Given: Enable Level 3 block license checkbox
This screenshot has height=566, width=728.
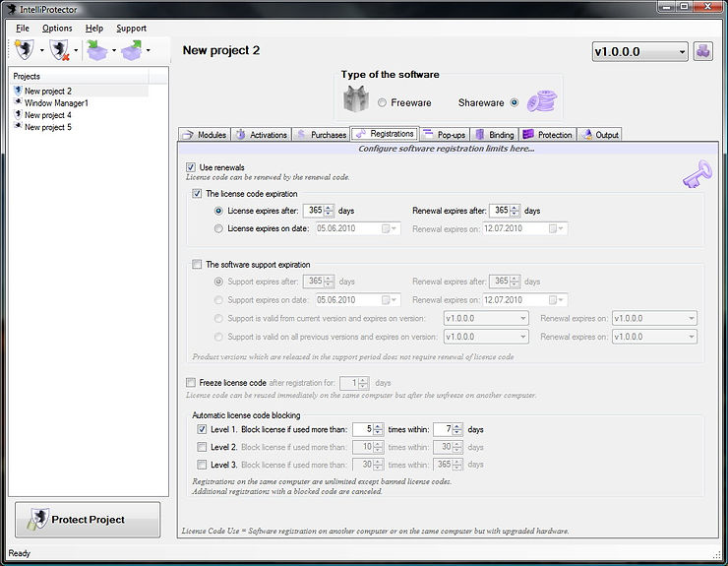Looking at the screenshot, I should click(x=202, y=465).
